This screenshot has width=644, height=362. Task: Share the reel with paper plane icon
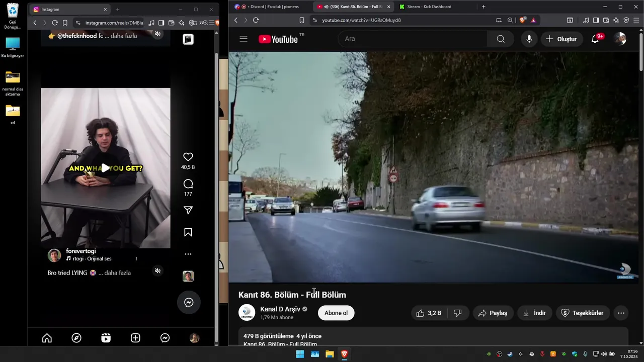click(x=188, y=210)
